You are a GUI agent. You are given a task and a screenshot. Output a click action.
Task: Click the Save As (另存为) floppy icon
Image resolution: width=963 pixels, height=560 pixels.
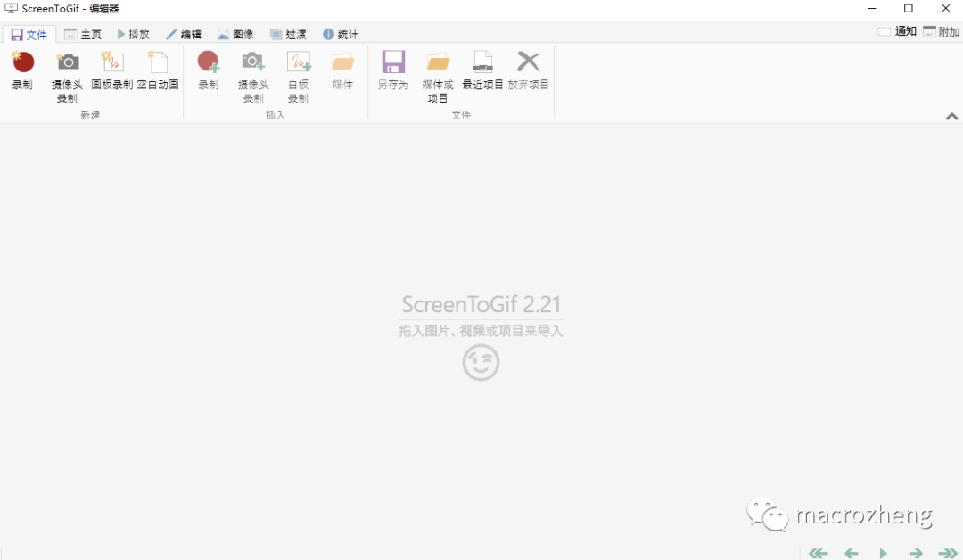[x=393, y=62]
